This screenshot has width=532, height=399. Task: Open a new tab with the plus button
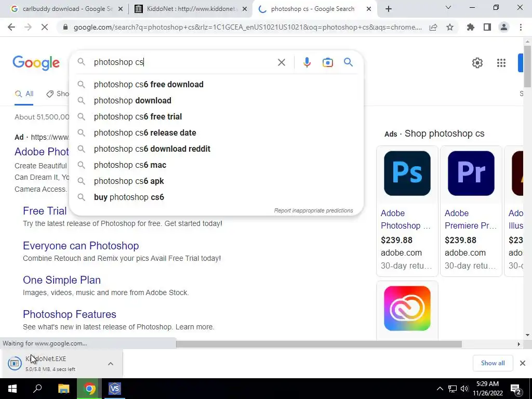[389, 9]
